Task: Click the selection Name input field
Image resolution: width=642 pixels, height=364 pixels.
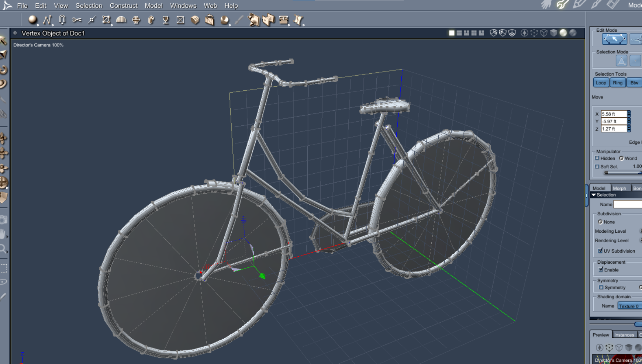Action: pos(628,204)
